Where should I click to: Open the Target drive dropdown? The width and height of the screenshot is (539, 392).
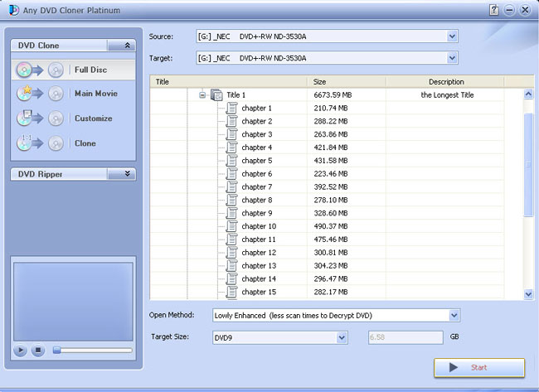click(x=452, y=58)
